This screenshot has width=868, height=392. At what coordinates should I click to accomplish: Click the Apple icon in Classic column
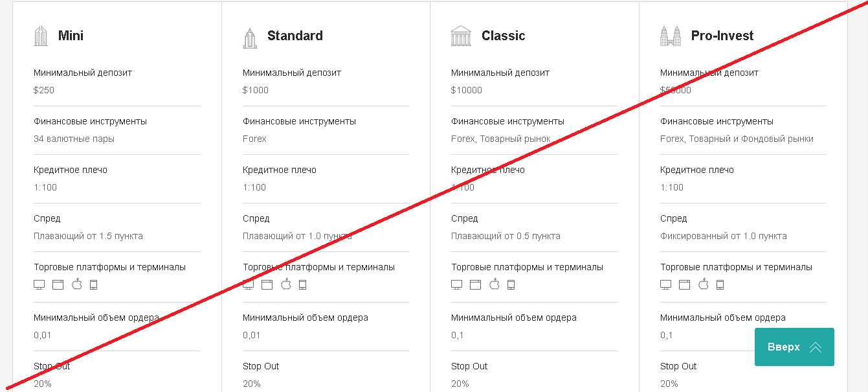point(495,284)
